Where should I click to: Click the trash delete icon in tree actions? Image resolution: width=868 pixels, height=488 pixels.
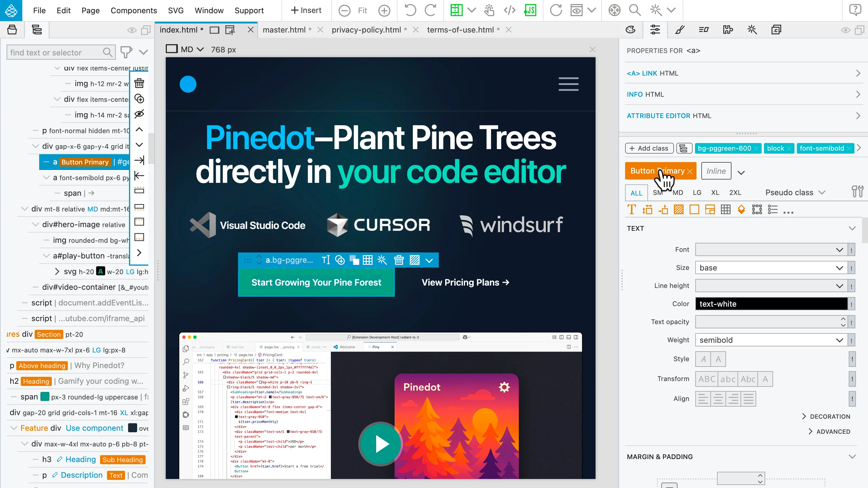click(139, 83)
